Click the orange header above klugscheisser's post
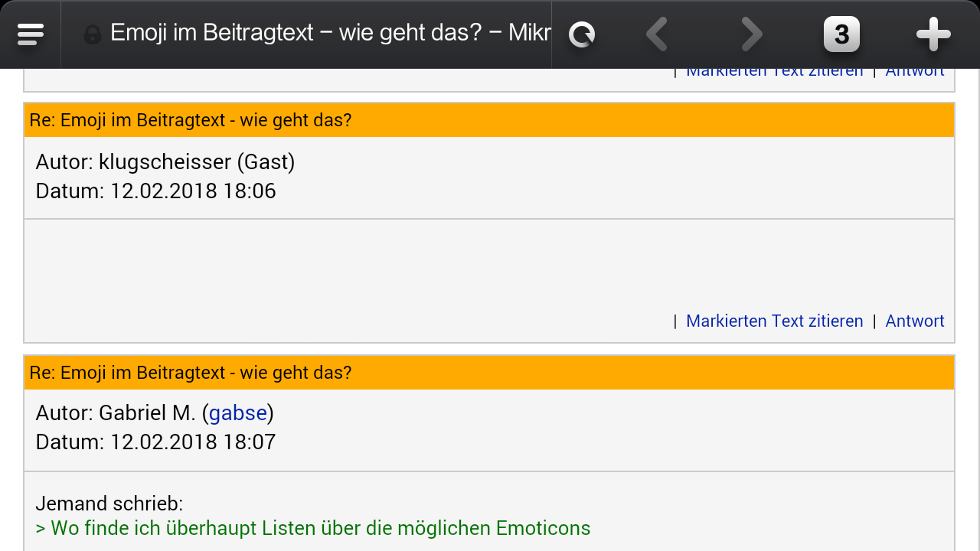 tap(489, 120)
